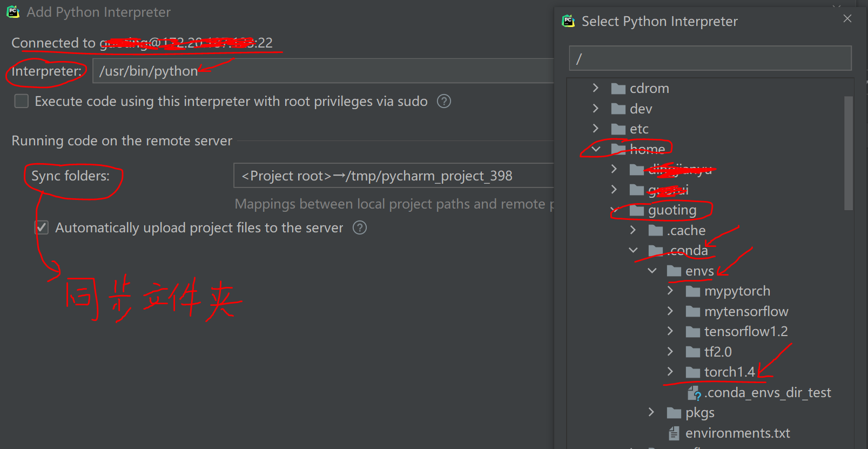The height and width of the screenshot is (449, 868).
Task: Expand the dev folder
Action: pos(596,108)
